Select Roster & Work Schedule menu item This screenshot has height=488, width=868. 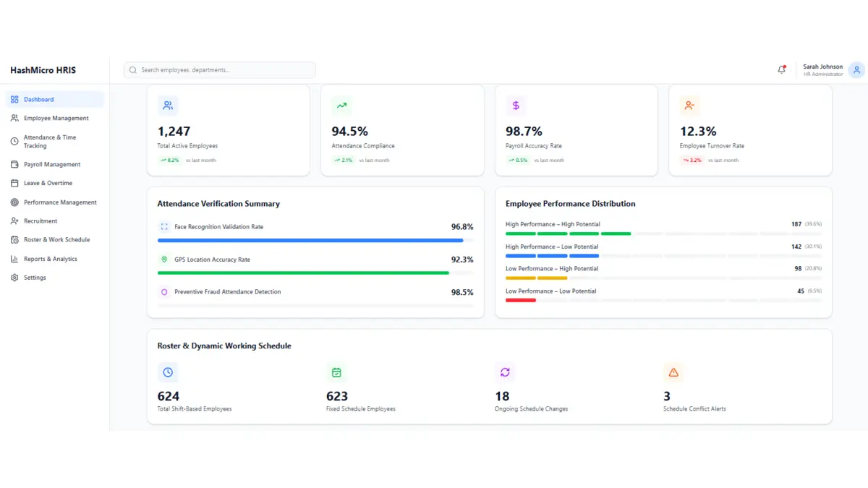pyautogui.click(x=56, y=240)
